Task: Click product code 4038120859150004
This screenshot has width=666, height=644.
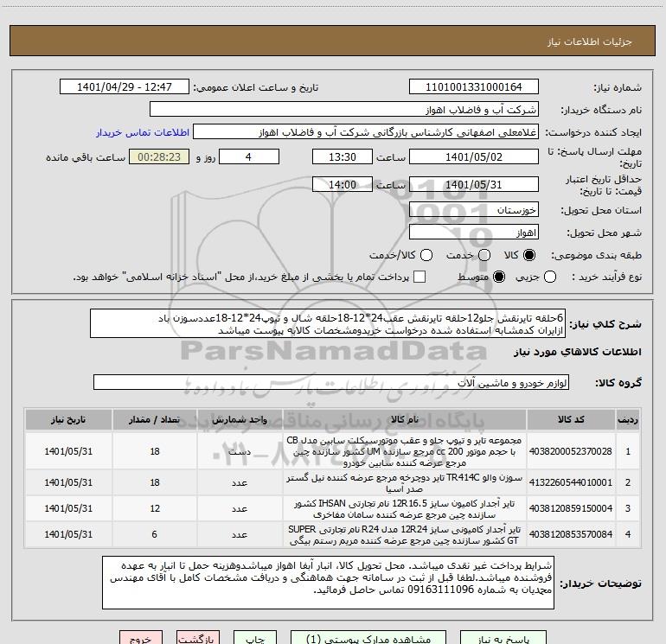Action: [x=571, y=508]
